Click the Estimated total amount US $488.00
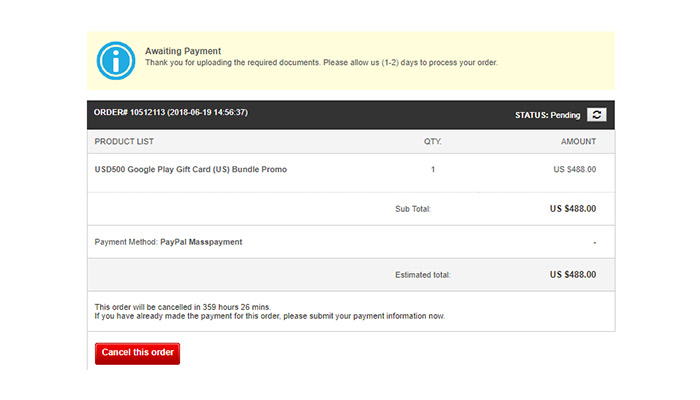This screenshot has height=400, width=700. (573, 275)
